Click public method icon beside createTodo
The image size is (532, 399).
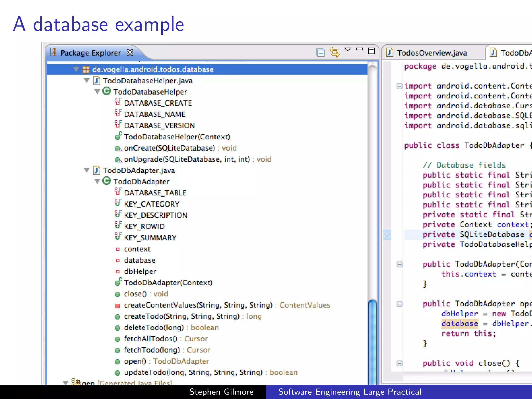point(117,317)
